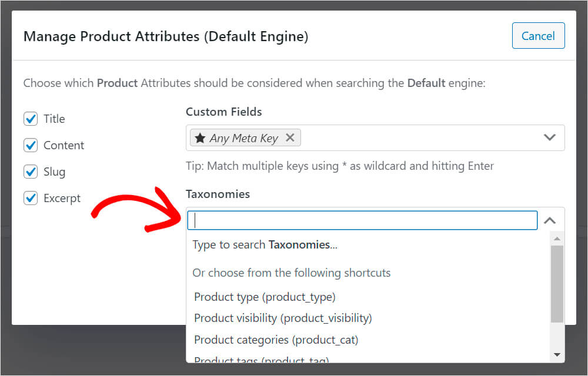
Task: Click the Any Meta Key tag label
Action: (x=244, y=138)
